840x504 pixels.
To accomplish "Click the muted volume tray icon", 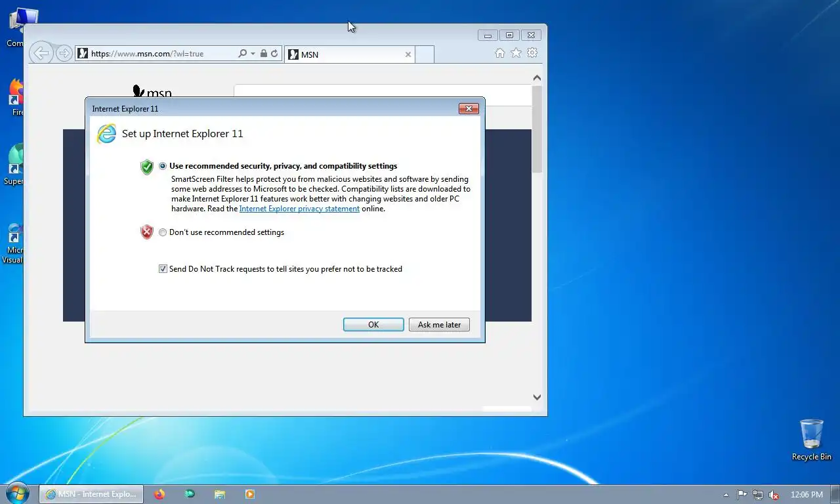I will click(774, 495).
